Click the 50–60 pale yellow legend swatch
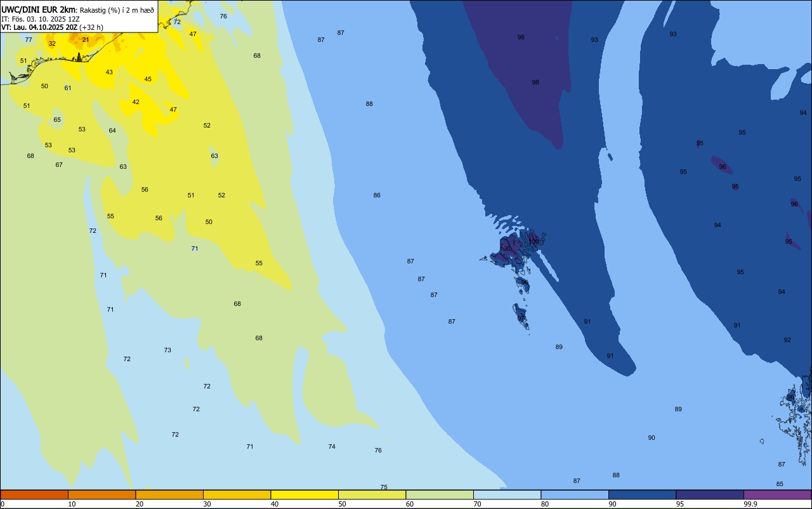 coord(372,494)
